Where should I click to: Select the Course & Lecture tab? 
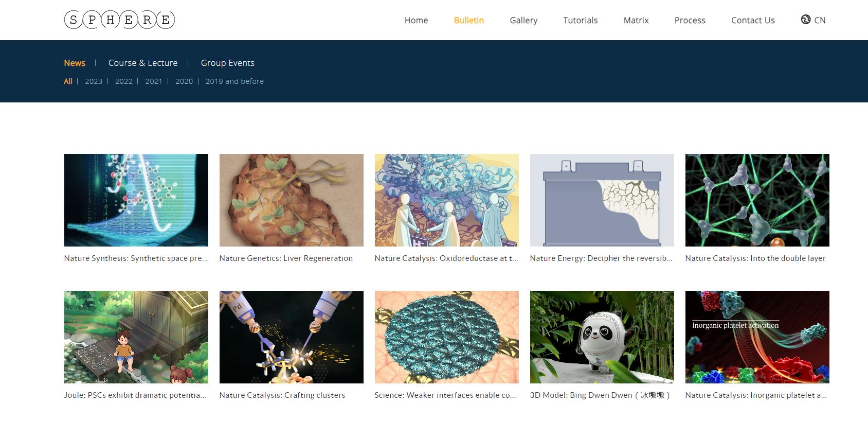tap(143, 63)
